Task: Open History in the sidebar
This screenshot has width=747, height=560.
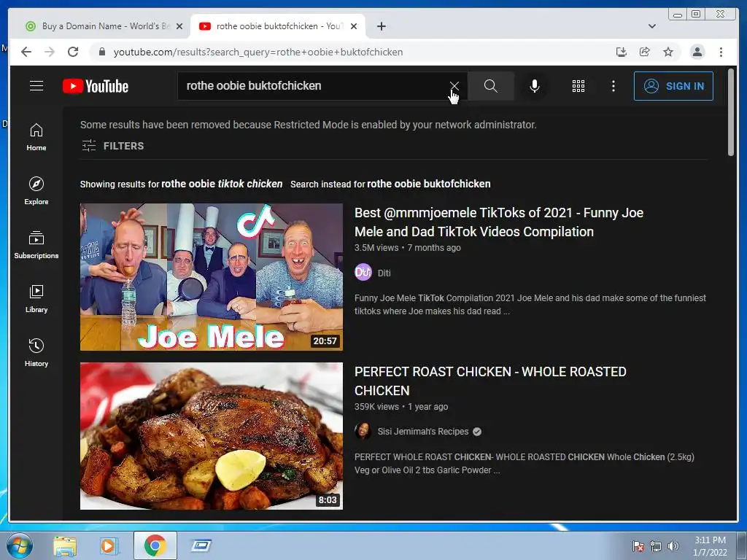Action: click(x=36, y=352)
